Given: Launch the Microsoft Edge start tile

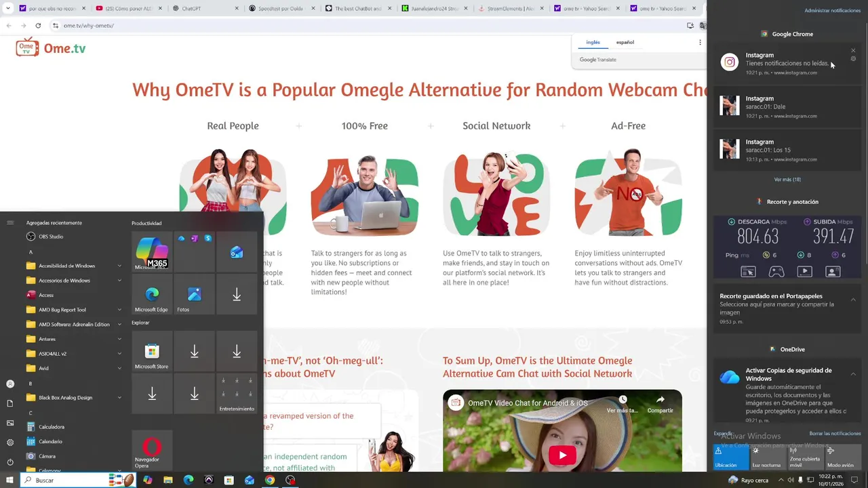Looking at the screenshot, I should pyautogui.click(x=152, y=295).
